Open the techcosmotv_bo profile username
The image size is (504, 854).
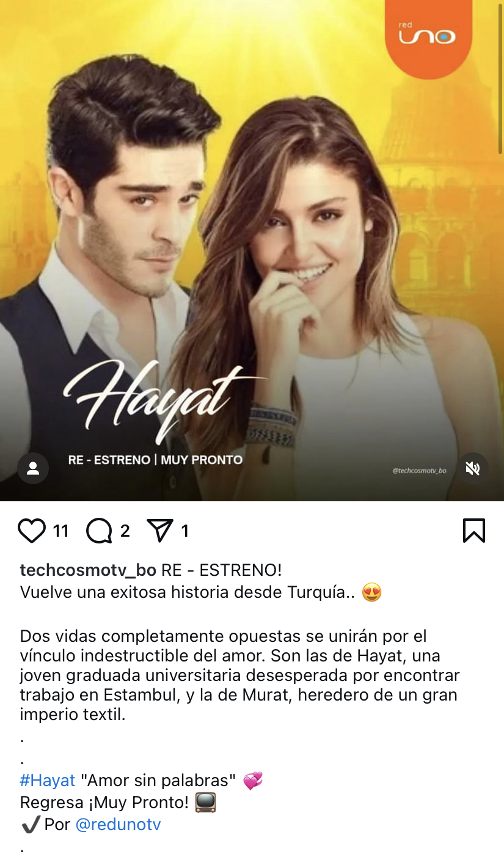(x=88, y=570)
